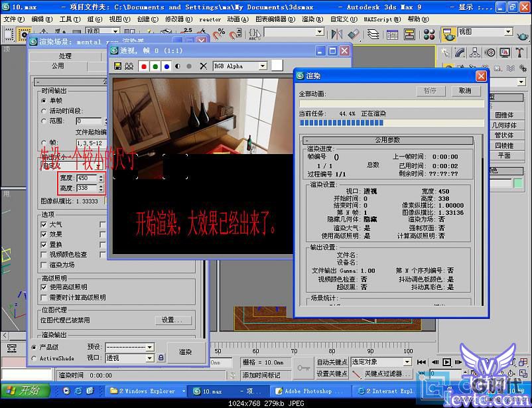
Task: Open the Schematic View icon
Action: coord(409,34)
